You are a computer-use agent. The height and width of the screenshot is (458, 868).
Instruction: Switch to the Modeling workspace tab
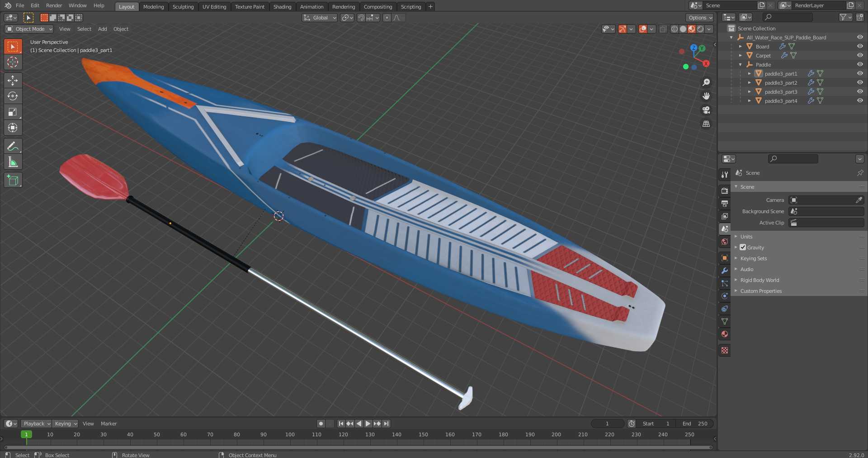pos(153,7)
